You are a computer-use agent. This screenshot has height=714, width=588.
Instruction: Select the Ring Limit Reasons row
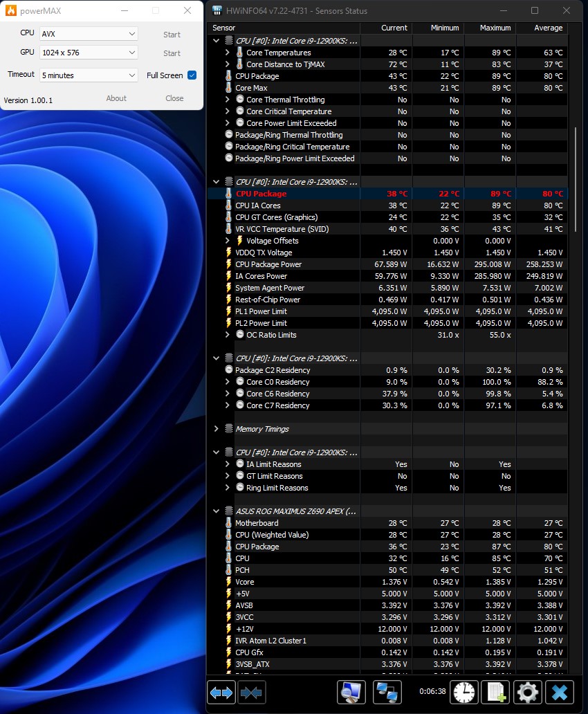387,488
